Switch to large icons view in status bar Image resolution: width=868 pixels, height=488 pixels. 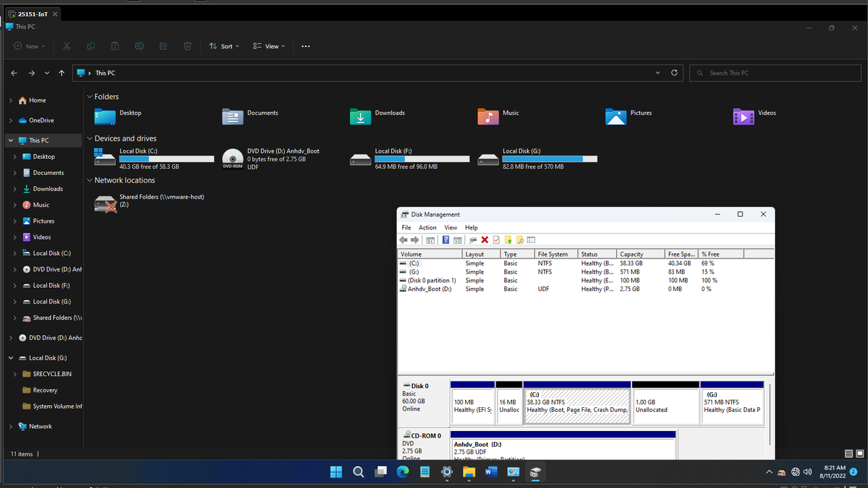tap(859, 453)
